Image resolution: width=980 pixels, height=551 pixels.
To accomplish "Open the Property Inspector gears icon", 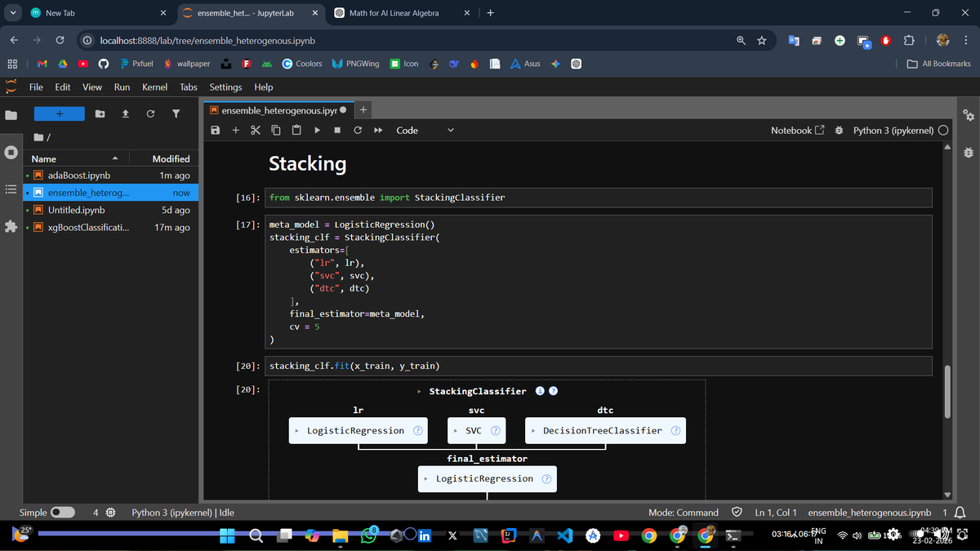I will 969,115.
